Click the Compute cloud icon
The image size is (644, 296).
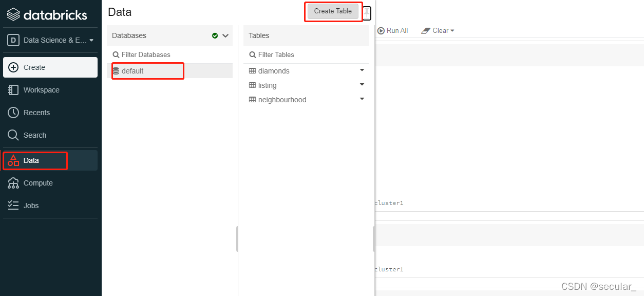coord(13,183)
